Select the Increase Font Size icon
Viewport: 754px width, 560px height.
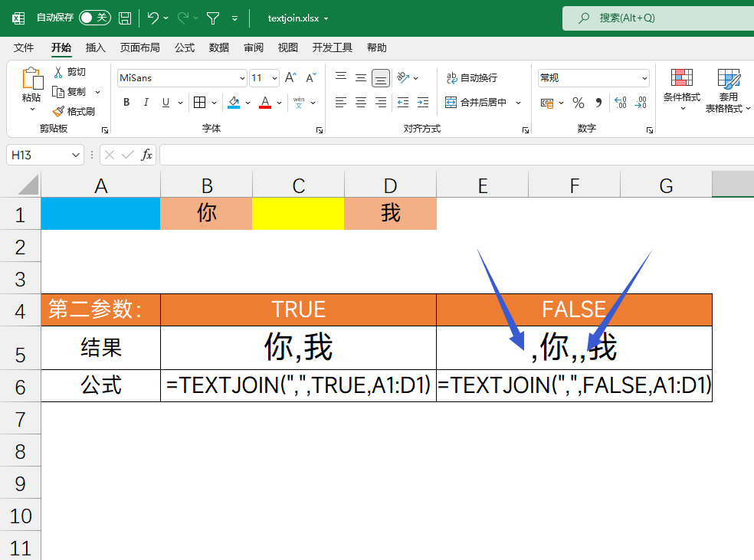click(x=290, y=77)
